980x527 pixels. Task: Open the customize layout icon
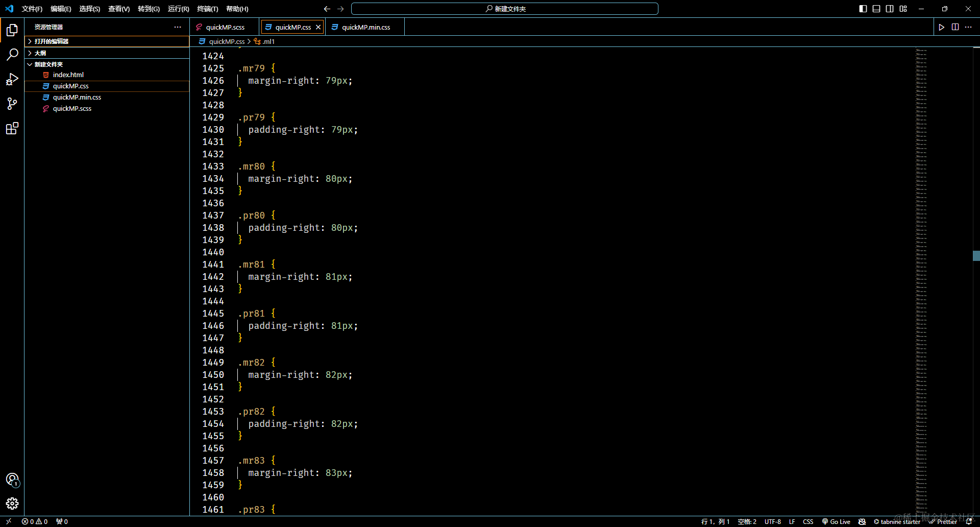pyautogui.click(x=903, y=9)
